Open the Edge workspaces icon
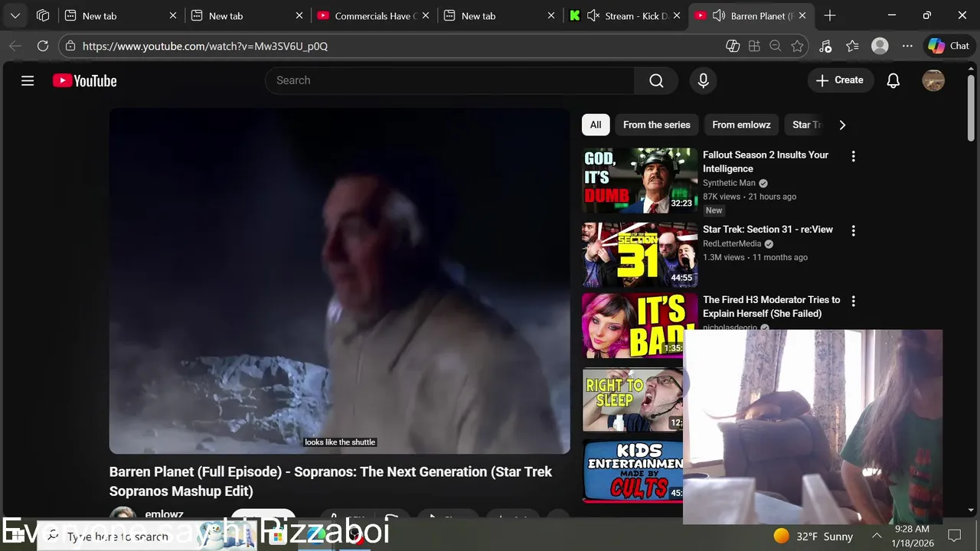Image resolution: width=980 pixels, height=551 pixels. click(x=43, y=15)
